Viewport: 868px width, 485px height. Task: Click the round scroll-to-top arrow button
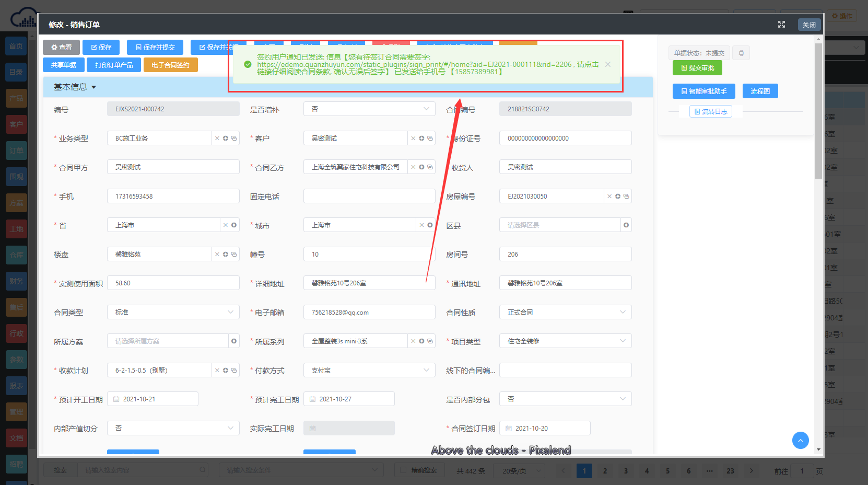800,440
